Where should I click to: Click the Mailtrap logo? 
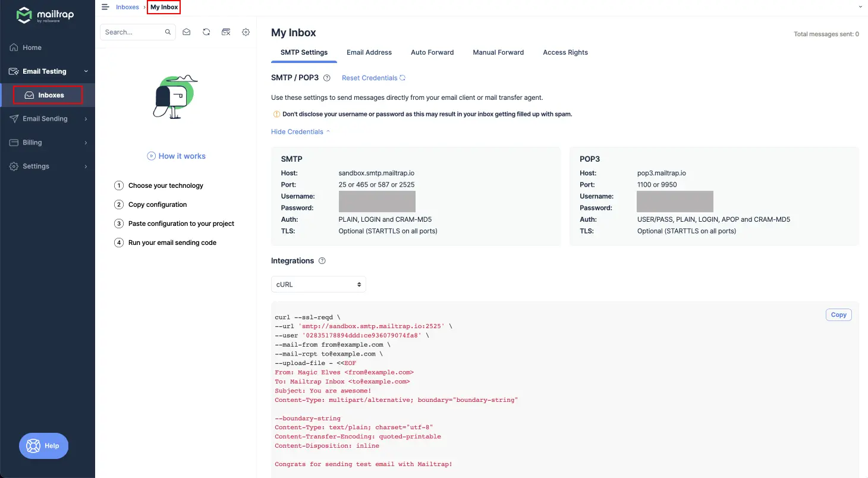pos(45,15)
